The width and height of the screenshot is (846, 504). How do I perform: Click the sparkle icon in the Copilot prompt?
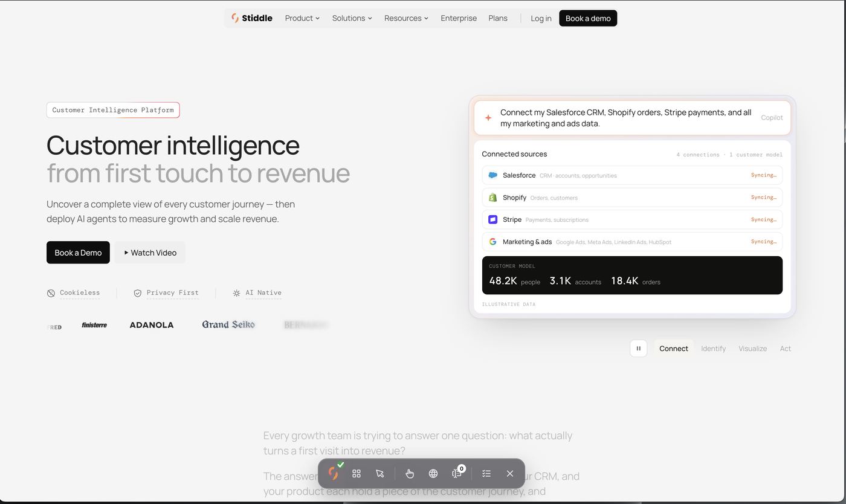488,118
